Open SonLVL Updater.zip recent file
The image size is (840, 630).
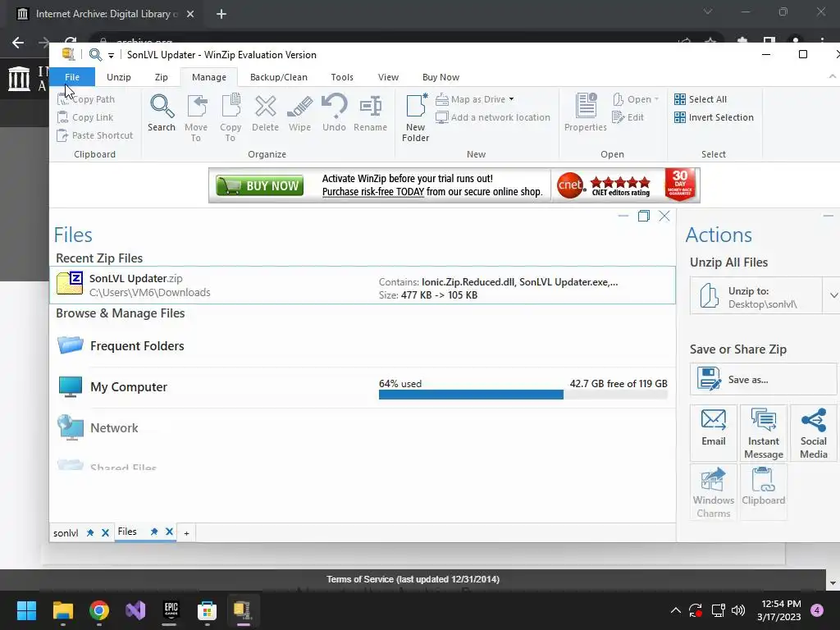[363, 285]
